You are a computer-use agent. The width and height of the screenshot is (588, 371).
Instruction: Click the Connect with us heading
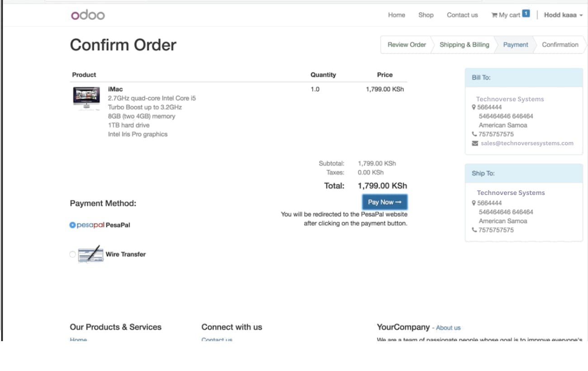tap(232, 327)
